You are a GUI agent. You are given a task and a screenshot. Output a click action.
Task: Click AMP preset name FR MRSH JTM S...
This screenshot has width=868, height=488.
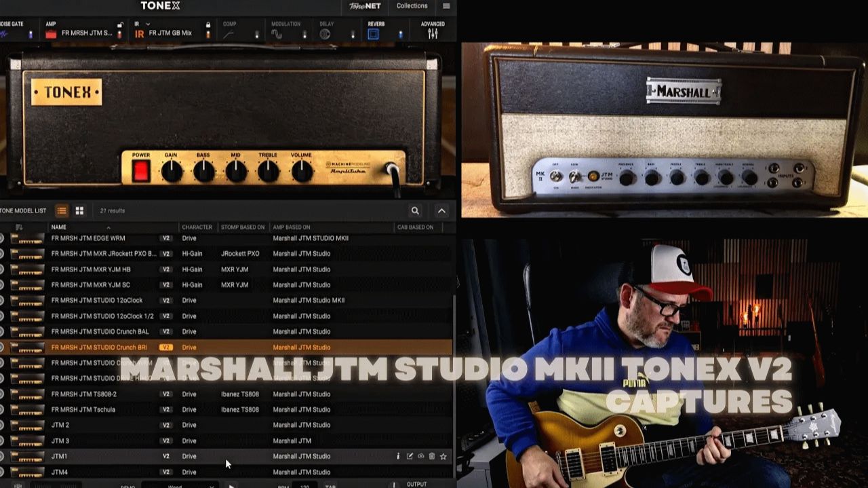tap(87, 33)
